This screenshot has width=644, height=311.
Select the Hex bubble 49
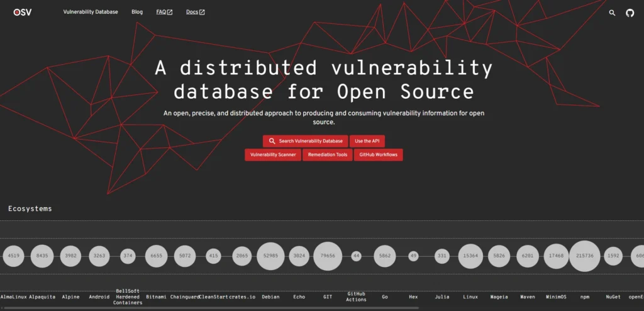pos(413,256)
